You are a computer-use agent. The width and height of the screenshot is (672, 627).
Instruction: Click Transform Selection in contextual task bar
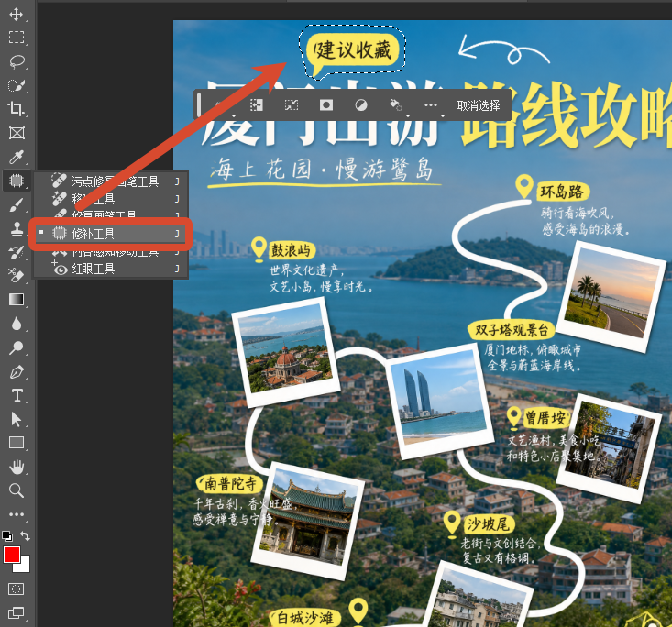292,105
